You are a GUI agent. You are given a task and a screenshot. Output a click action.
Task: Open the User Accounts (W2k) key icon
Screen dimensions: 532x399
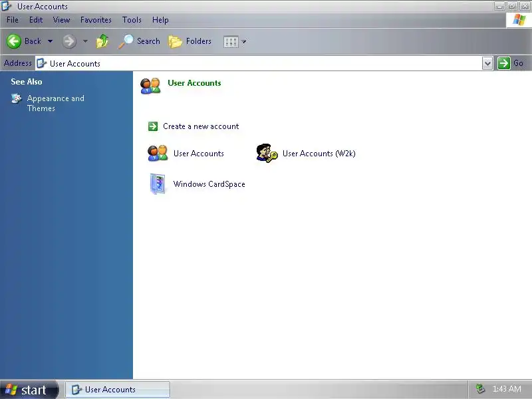click(x=267, y=154)
